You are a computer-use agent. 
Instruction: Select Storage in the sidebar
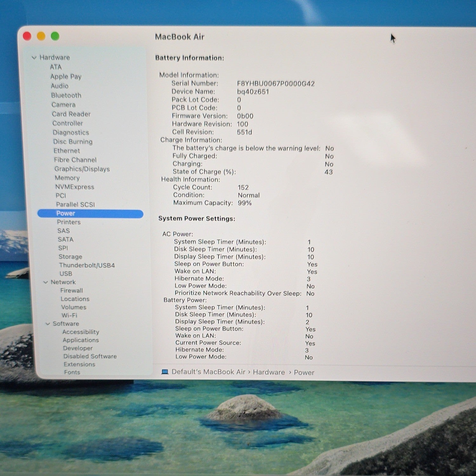tap(70, 256)
